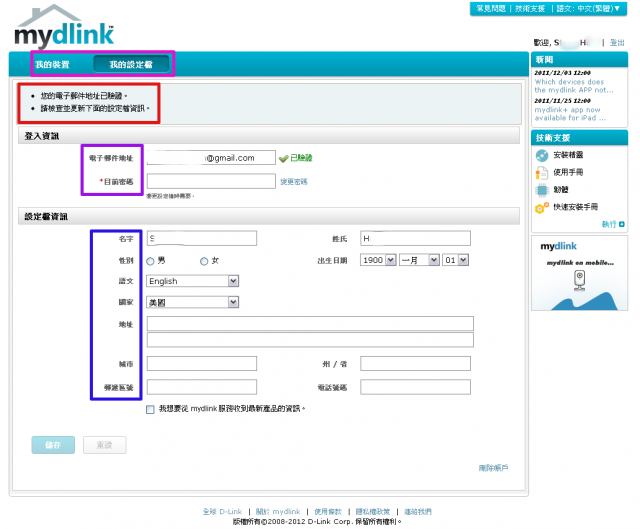The width and height of the screenshot is (640, 529).
Task: Open the quick install guide gears icon
Action: [542, 208]
